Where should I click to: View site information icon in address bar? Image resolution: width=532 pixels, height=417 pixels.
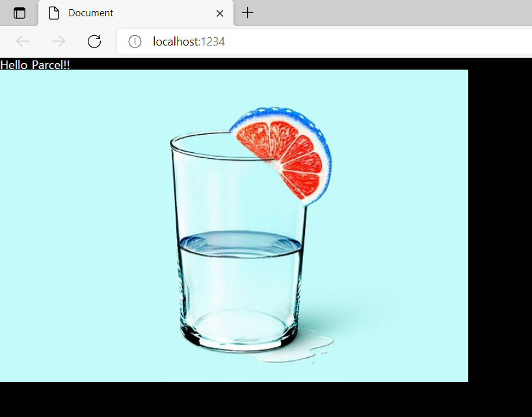135,42
